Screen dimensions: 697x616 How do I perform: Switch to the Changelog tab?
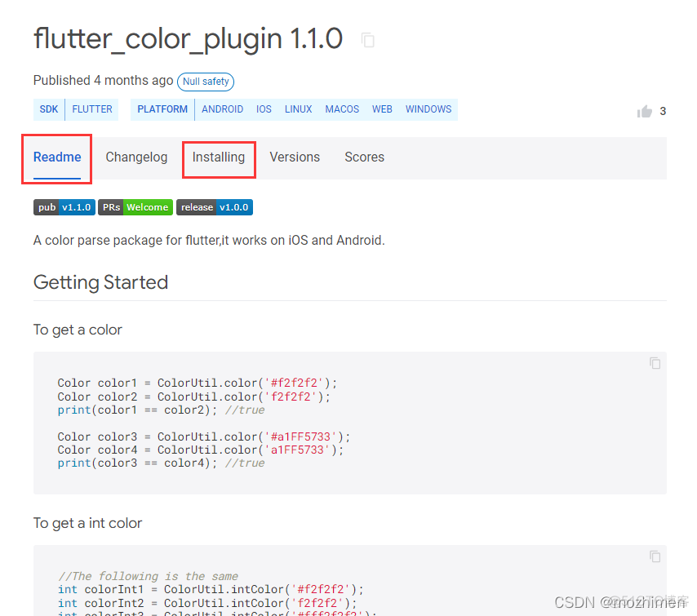pos(136,157)
